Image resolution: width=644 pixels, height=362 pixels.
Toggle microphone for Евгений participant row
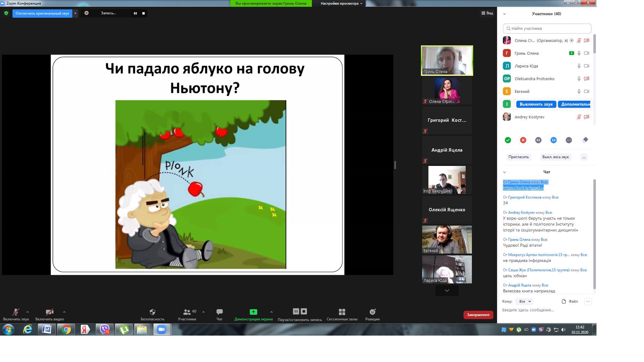[579, 92]
